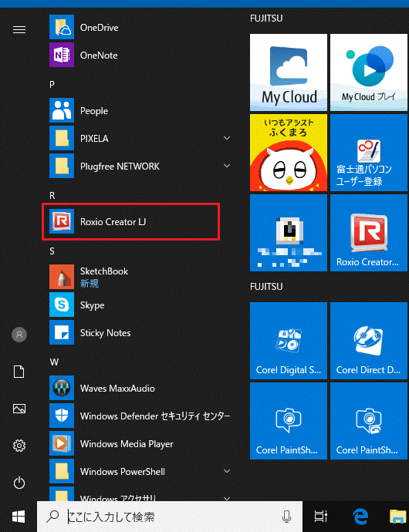
Task: Jump to the letter S section header
Action: click(52, 251)
